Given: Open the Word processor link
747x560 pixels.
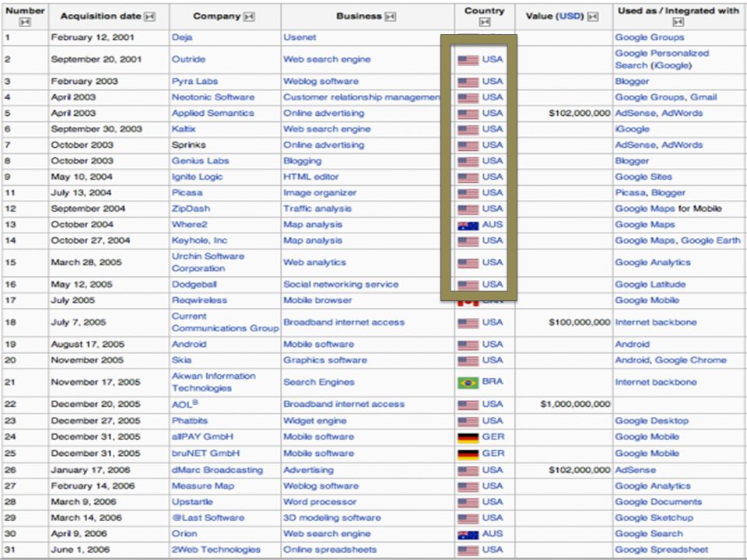Looking at the screenshot, I should click(320, 502).
